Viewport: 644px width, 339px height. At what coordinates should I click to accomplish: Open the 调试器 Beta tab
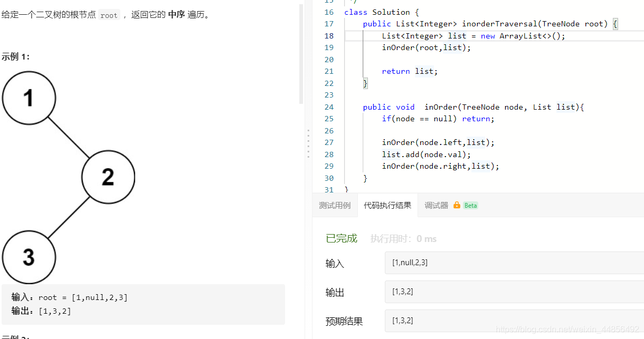tap(451, 206)
